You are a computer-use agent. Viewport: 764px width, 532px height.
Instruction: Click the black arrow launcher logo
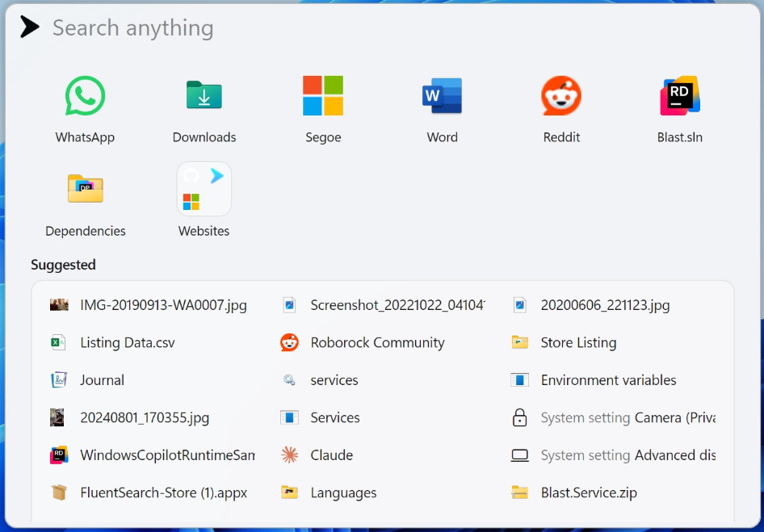[x=29, y=27]
